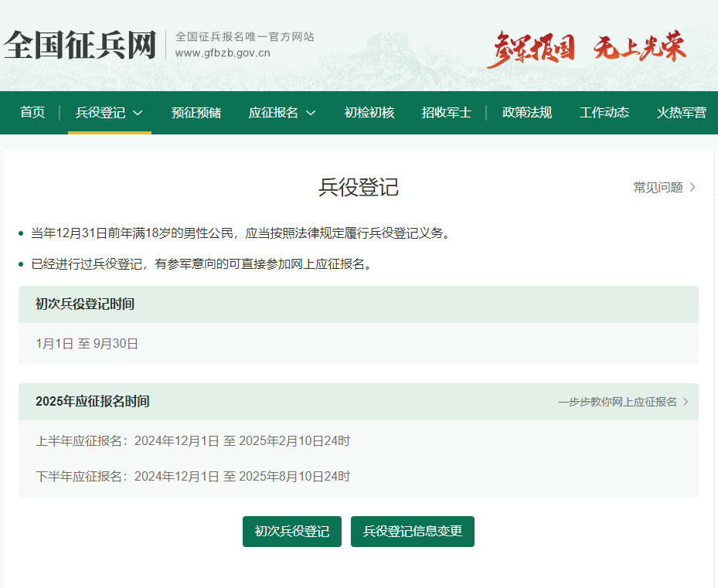Open the 预征预储 nav item

coord(196,113)
